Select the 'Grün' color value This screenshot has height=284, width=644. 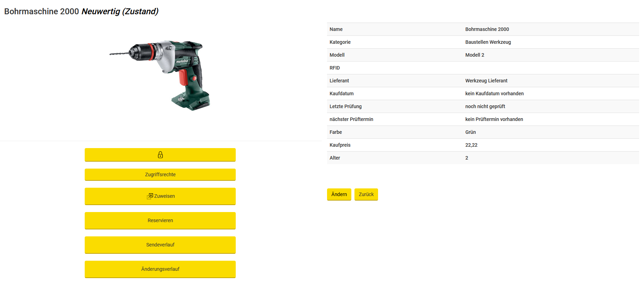[x=470, y=132]
